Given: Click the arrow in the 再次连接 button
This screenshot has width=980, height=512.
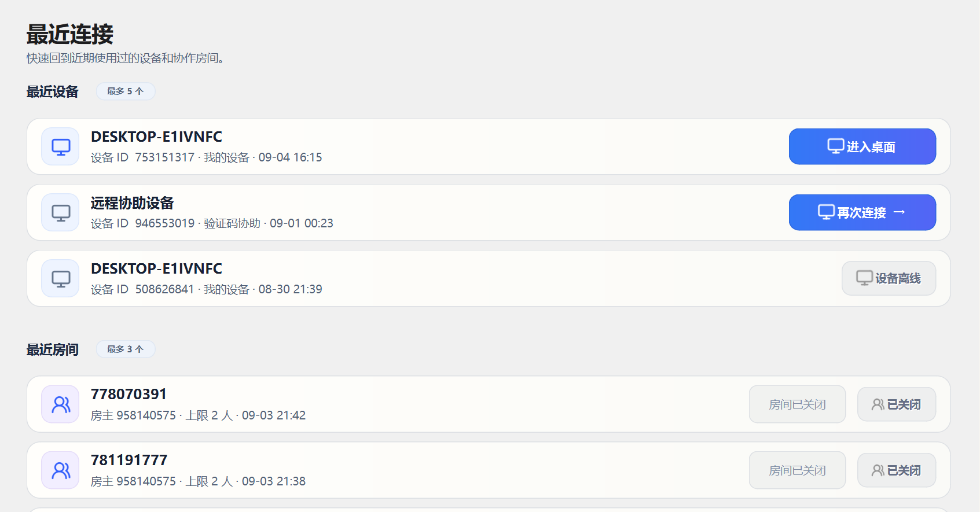Looking at the screenshot, I should click(x=899, y=212).
